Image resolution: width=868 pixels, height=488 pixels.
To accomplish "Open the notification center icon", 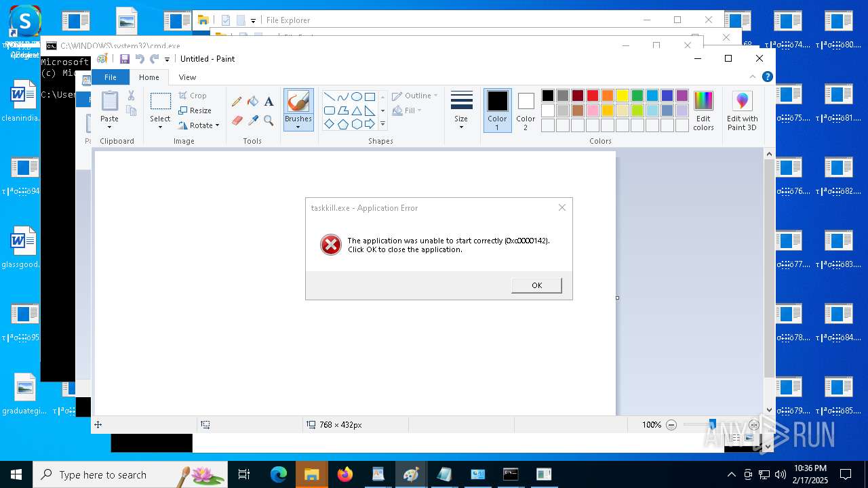I will [x=846, y=474].
